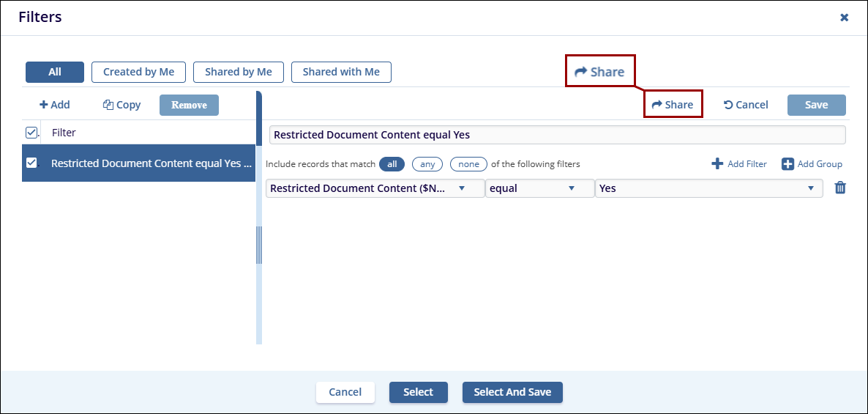Switch to the Created by Me tab

pos(138,72)
